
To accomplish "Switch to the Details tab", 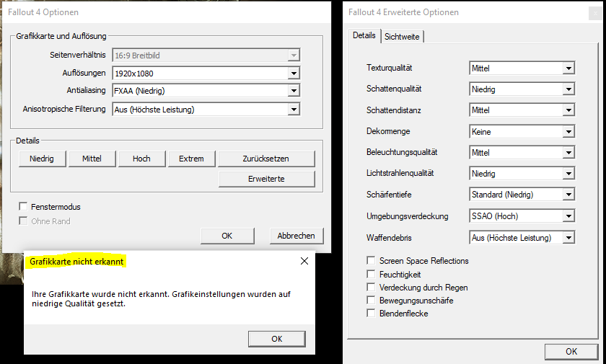I will coord(364,35).
